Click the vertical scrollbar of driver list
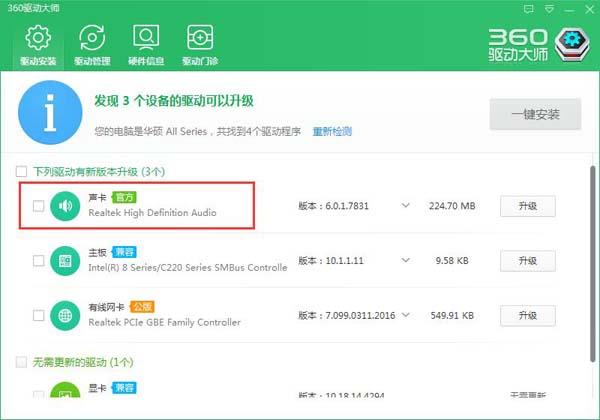The image size is (600, 420). (x=592, y=264)
